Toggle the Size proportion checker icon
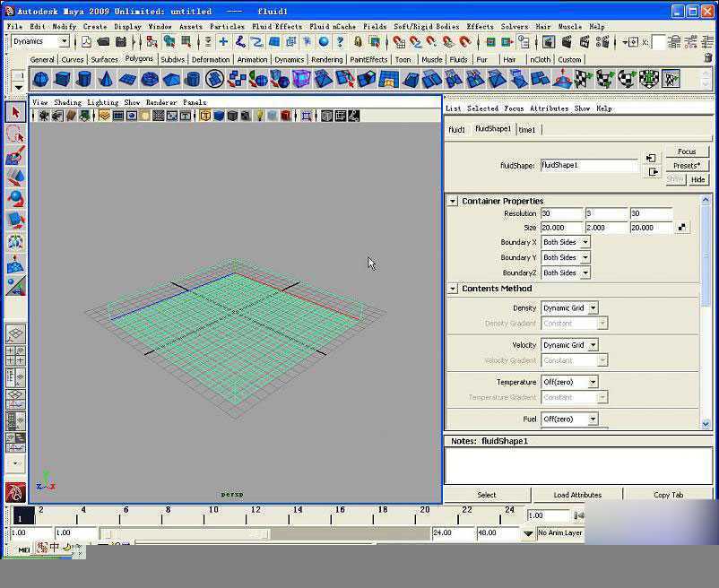Screen dimensions: 719x588 coord(682,228)
